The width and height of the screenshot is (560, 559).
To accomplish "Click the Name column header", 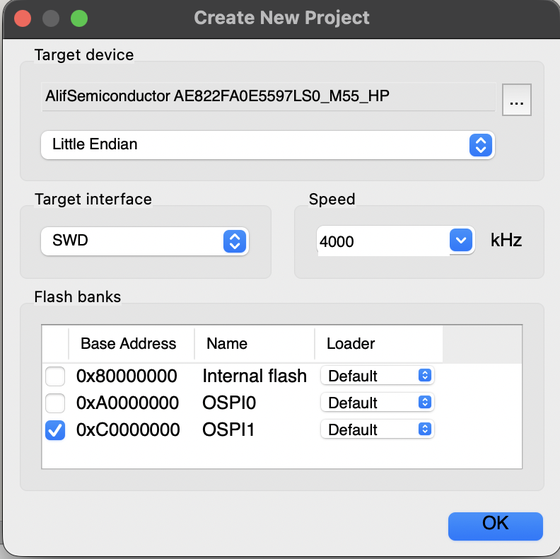I will tap(254, 344).
